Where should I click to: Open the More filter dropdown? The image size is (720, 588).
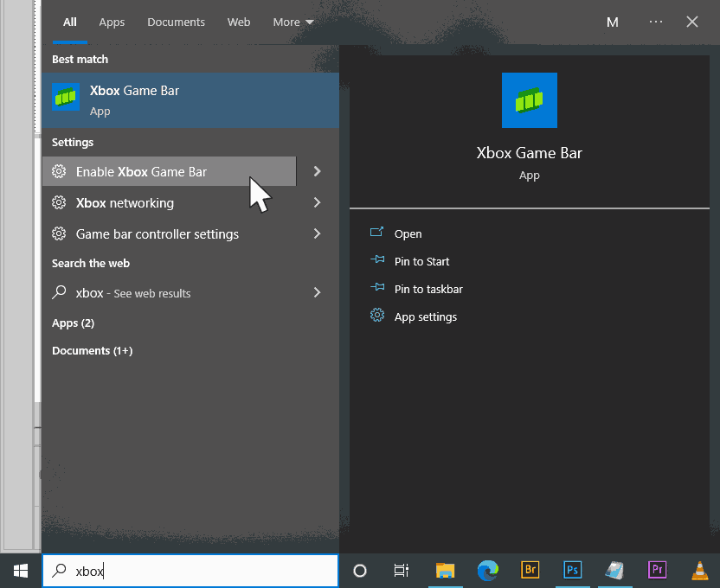pyautogui.click(x=293, y=22)
